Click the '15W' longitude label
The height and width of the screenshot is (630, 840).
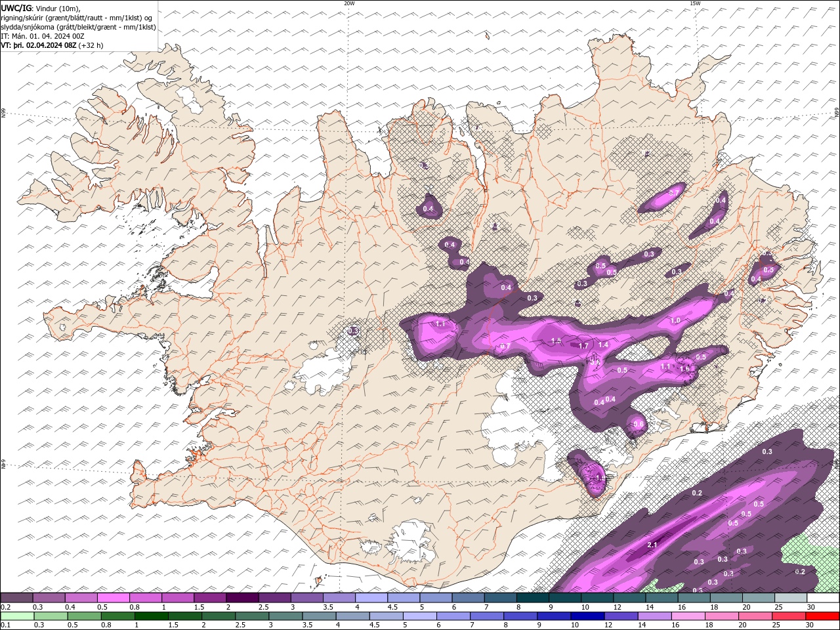[695, 3]
